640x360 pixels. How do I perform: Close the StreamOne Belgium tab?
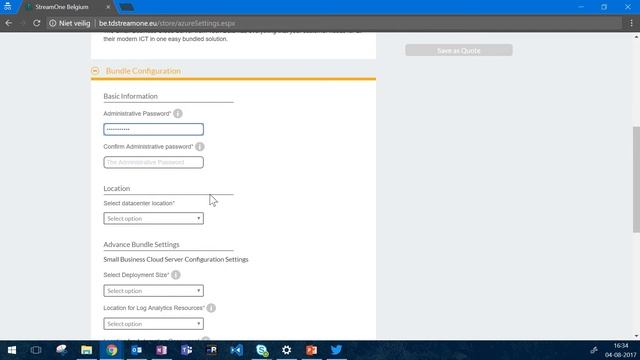pyautogui.click(x=108, y=7)
